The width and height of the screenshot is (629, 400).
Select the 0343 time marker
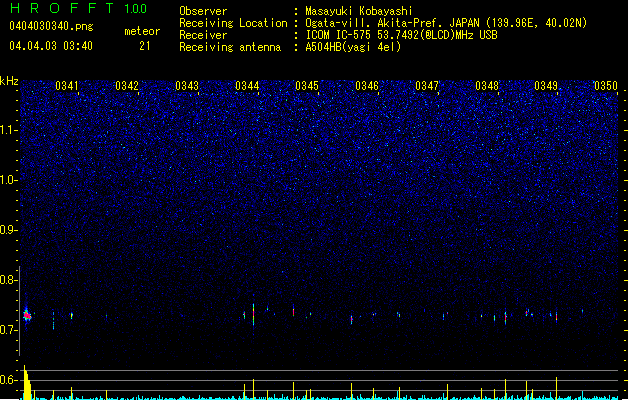187,86
